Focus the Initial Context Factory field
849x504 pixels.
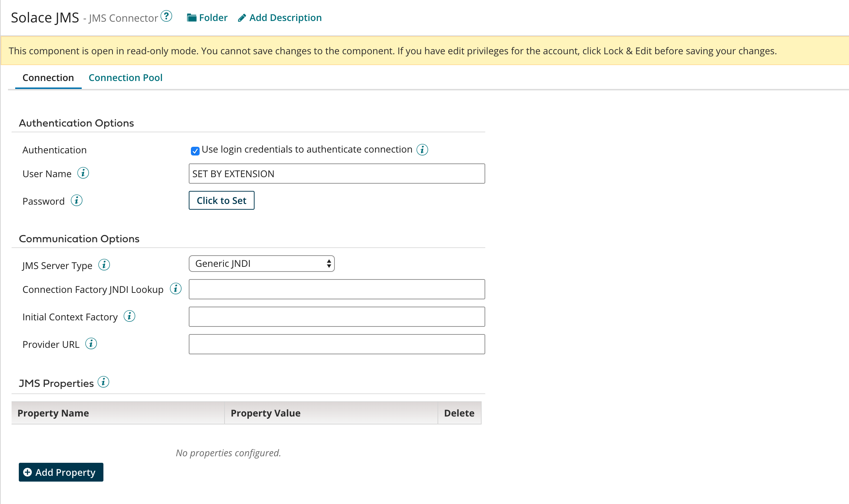click(x=337, y=317)
